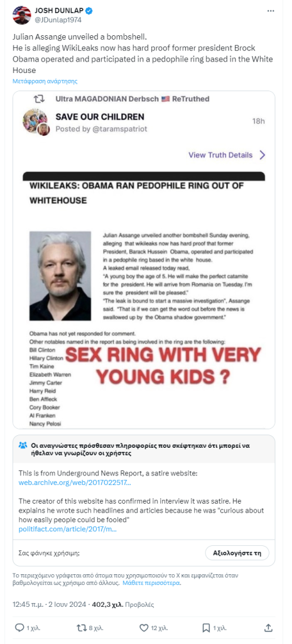The width and height of the screenshot is (292, 644).
Task: Click the reply speech bubble icon
Action: 19,628
